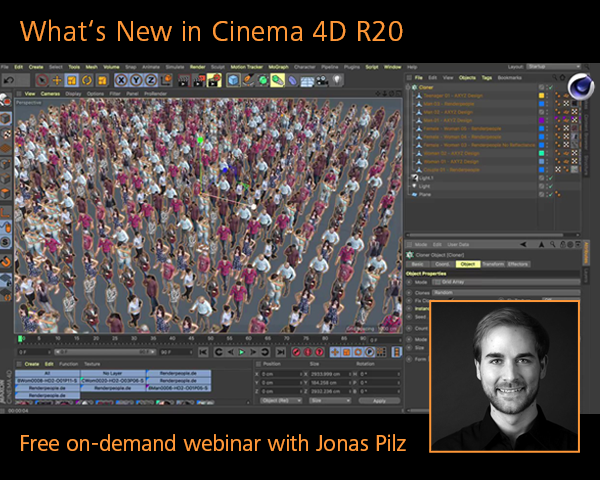600x480 pixels.
Task: Click the green Generators icon
Action: click(263, 80)
